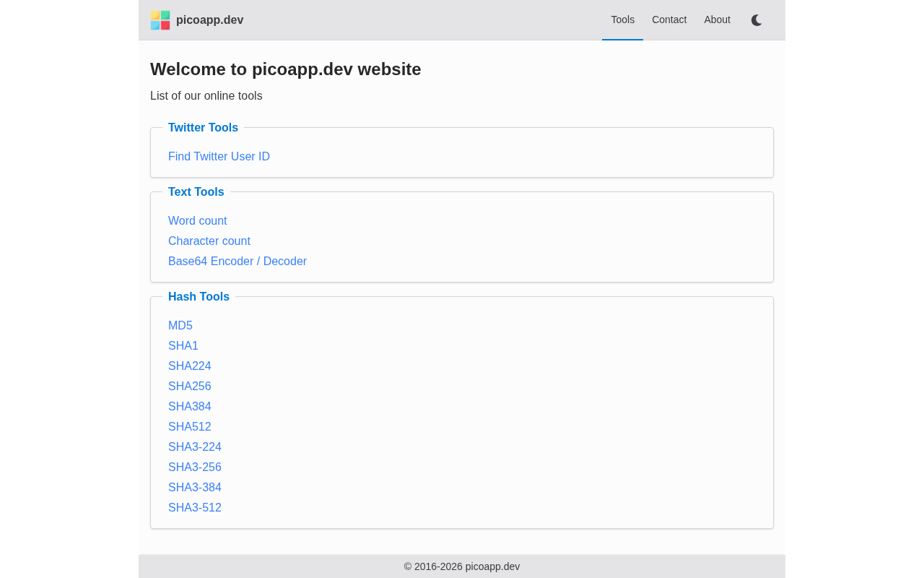The image size is (924, 578).
Task: Go to the Contact page
Action: [669, 20]
